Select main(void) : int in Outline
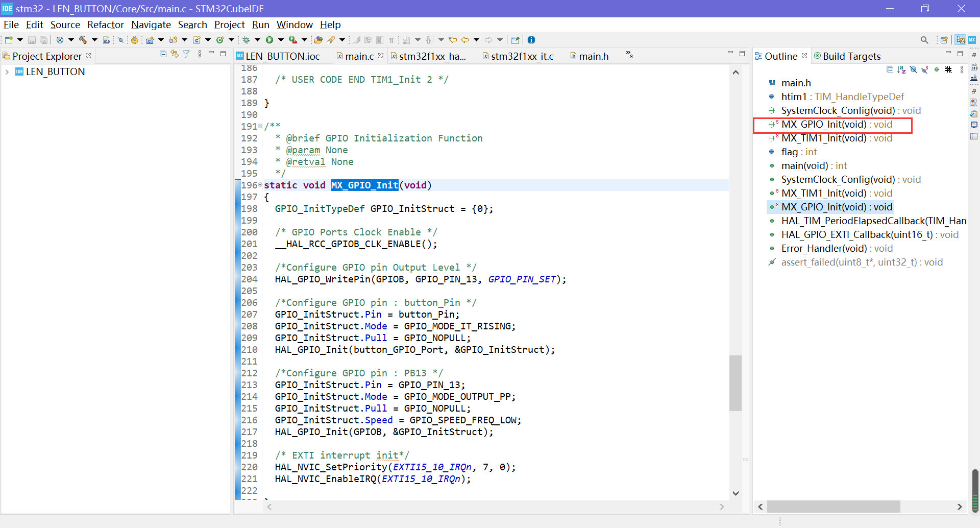 click(808, 166)
